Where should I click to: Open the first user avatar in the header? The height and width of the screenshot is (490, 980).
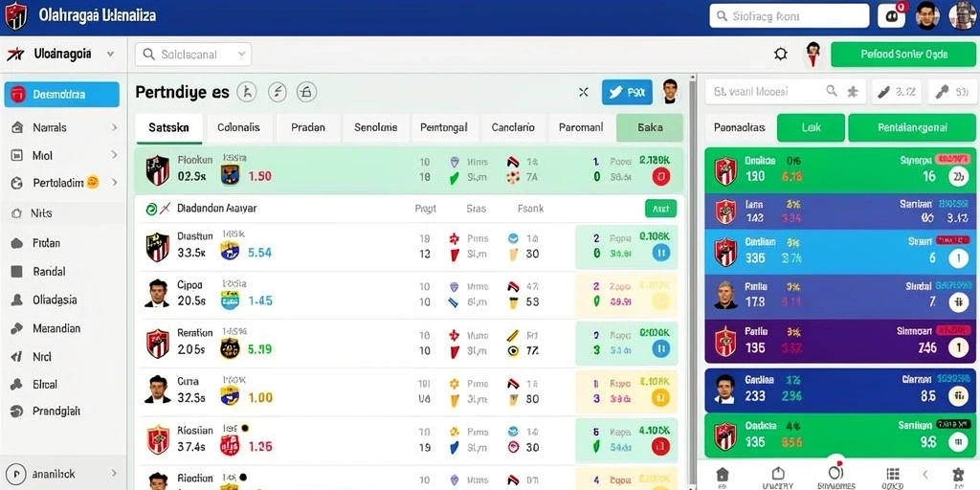click(x=927, y=15)
